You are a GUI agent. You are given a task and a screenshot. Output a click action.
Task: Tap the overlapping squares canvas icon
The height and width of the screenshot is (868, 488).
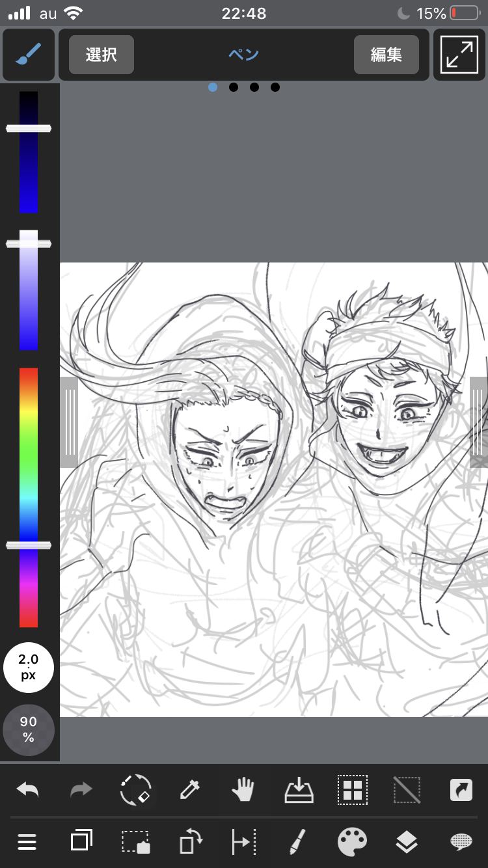[x=81, y=841]
